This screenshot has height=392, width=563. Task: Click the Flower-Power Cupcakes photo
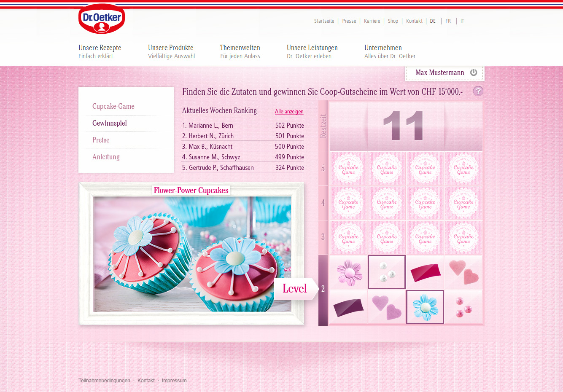192,254
